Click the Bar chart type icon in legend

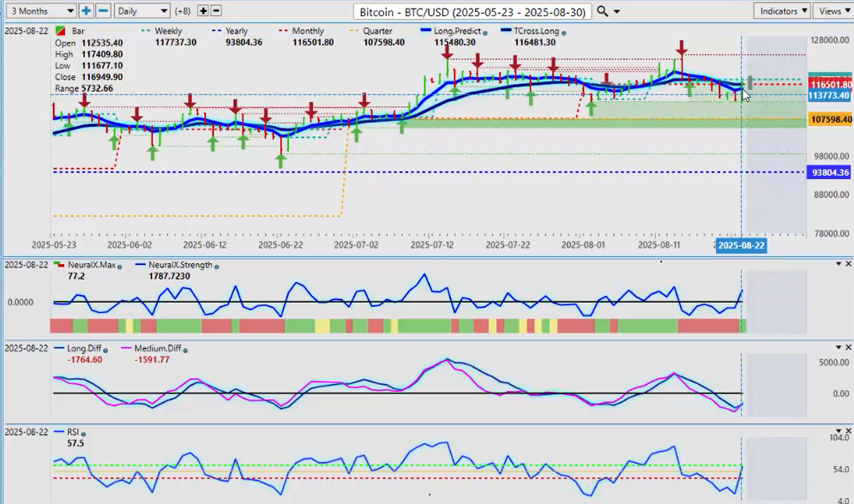58,31
